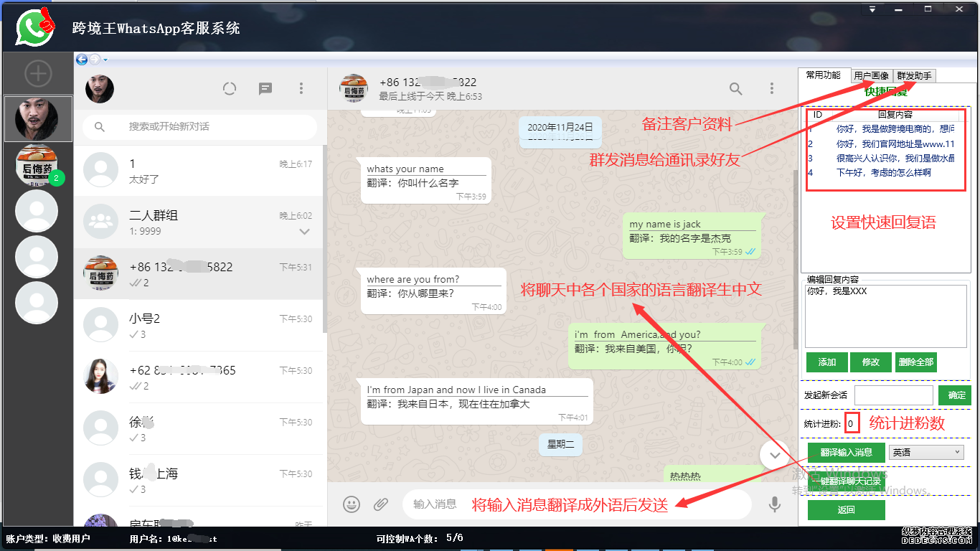
Task: Click the new chat icon above the chat list
Action: pos(265,88)
